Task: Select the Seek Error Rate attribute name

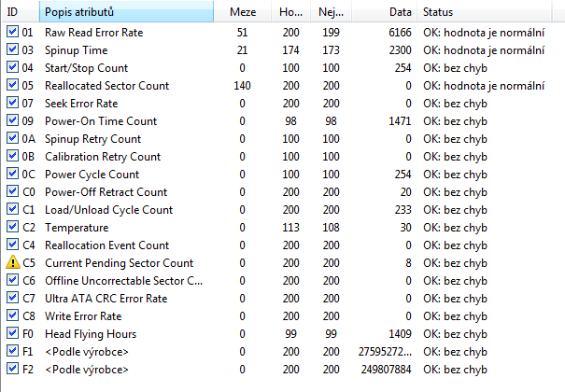Action: coord(81,104)
